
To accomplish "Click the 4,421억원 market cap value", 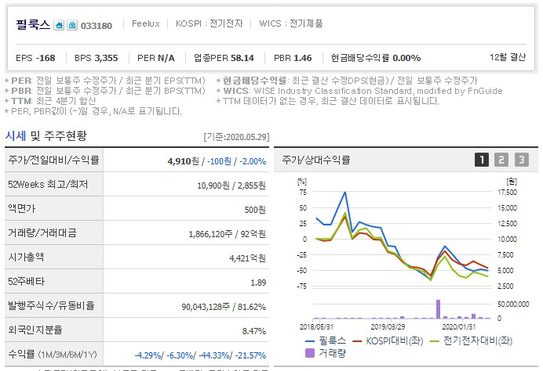I will pos(247,258).
